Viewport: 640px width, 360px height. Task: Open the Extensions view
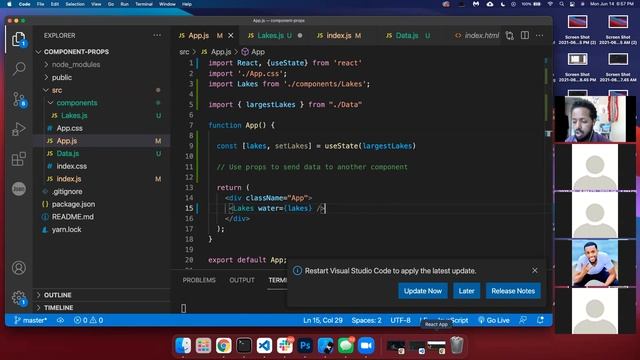18,159
